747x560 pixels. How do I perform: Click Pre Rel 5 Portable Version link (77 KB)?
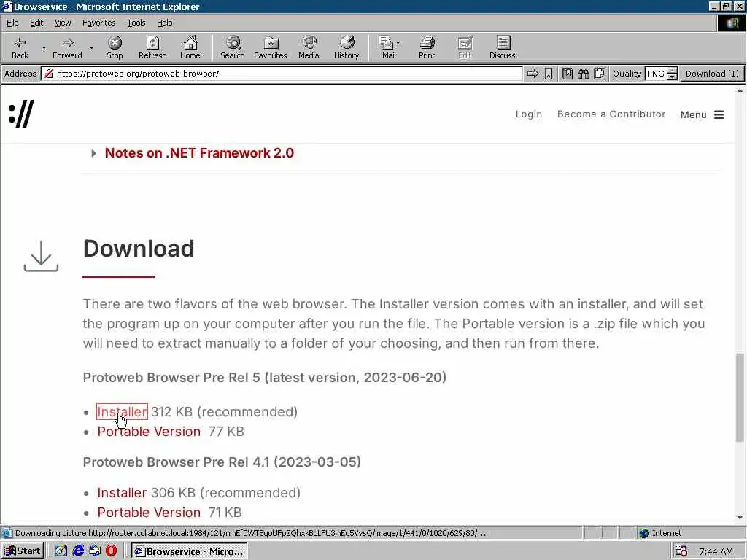[149, 432]
